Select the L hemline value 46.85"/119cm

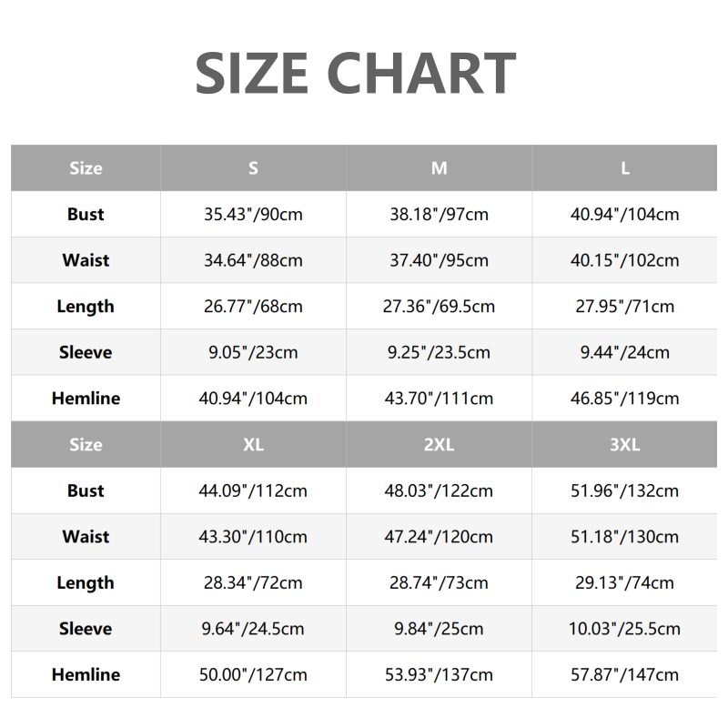click(625, 399)
